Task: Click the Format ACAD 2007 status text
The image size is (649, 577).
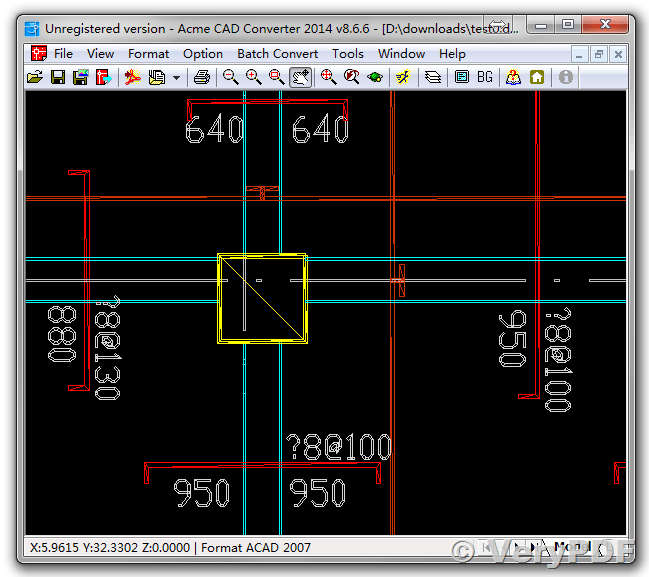Action: [x=256, y=548]
